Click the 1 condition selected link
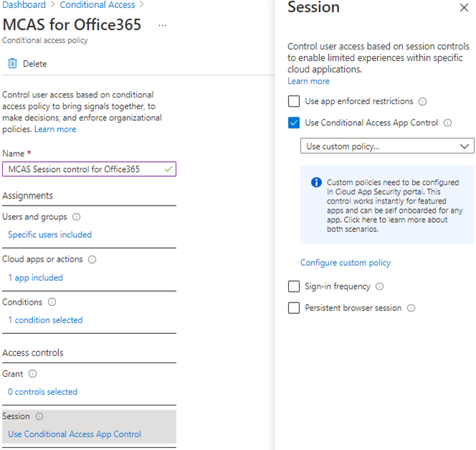Viewport: 476px width, 450px height. 45,320
